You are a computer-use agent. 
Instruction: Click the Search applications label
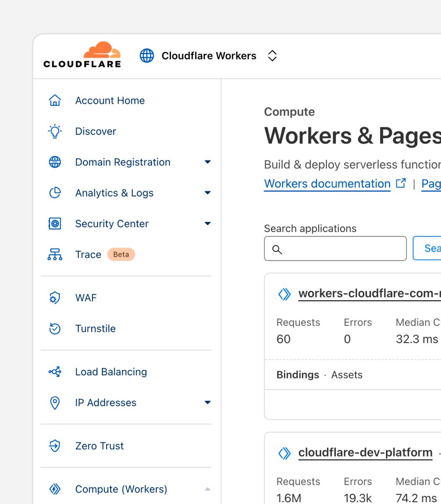click(x=311, y=228)
